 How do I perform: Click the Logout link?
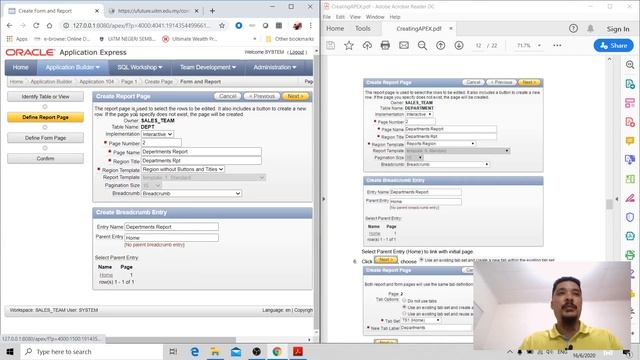pyautogui.click(x=296, y=52)
